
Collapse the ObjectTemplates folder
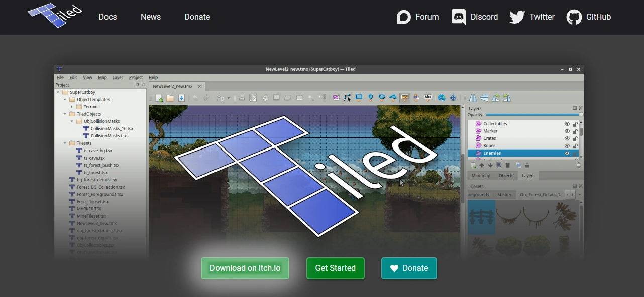click(65, 99)
